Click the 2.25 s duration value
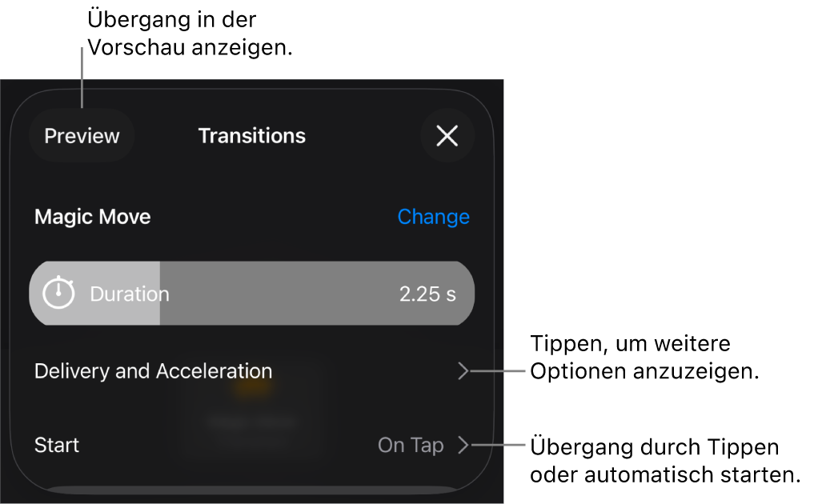 pyautogui.click(x=427, y=294)
